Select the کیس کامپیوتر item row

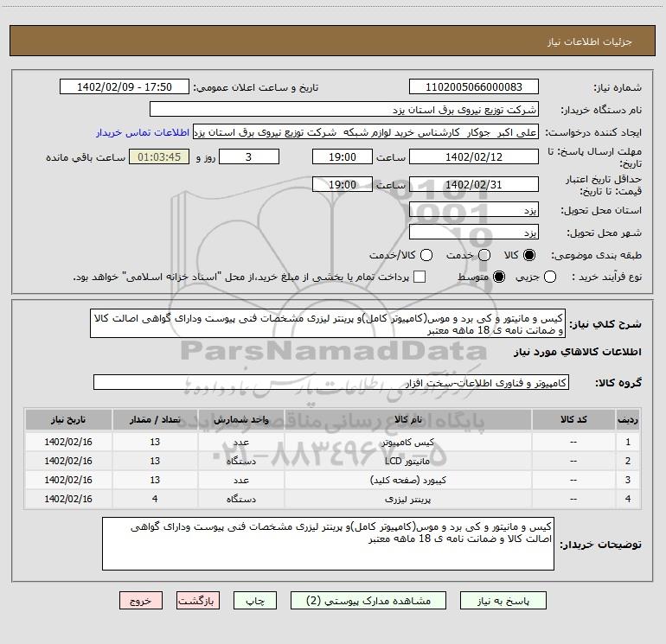(333, 442)
